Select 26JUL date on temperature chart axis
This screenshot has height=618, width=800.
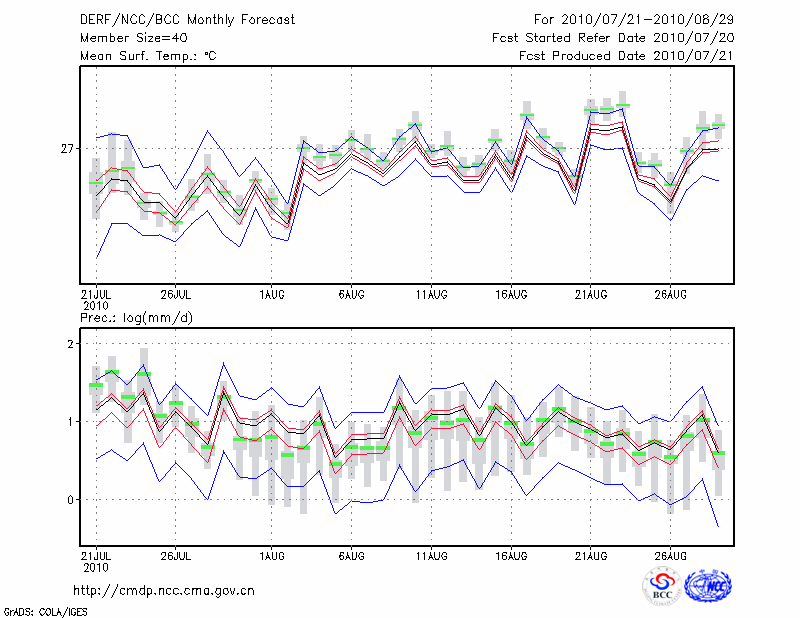(175, 294)
